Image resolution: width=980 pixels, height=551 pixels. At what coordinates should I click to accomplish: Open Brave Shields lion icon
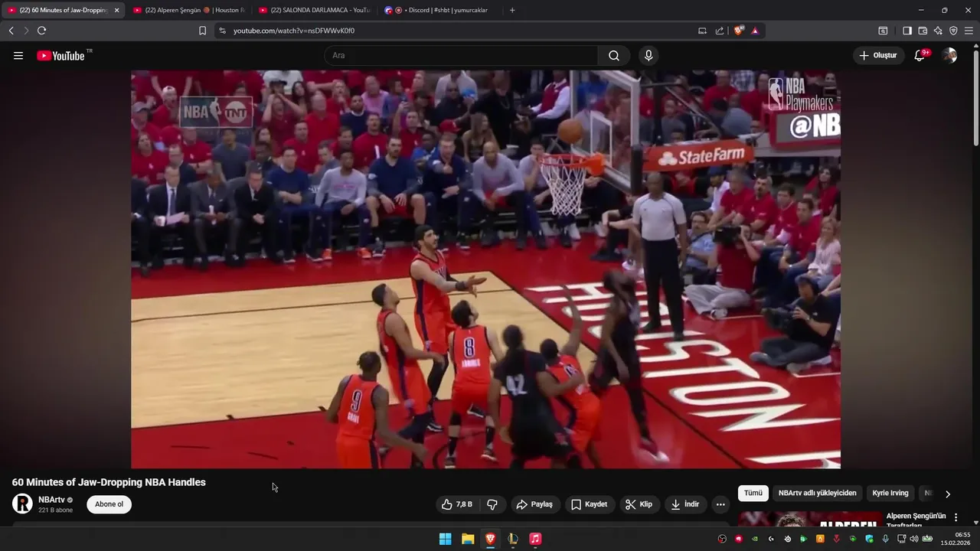click(x=740, y=31)
